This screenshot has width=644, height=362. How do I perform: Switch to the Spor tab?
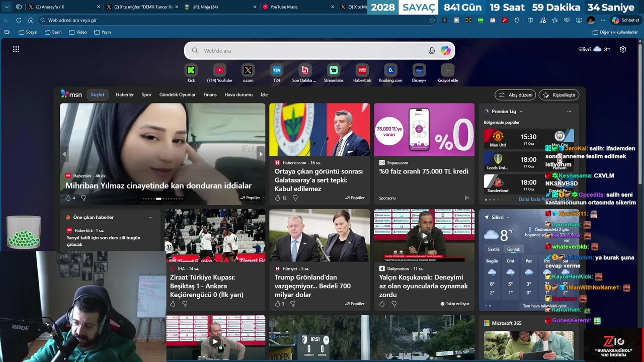coord(146,95)
